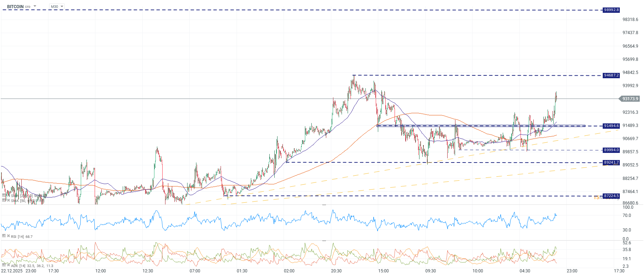
Task: Click the RSI [14] 68.7 label
Action: 22,236
